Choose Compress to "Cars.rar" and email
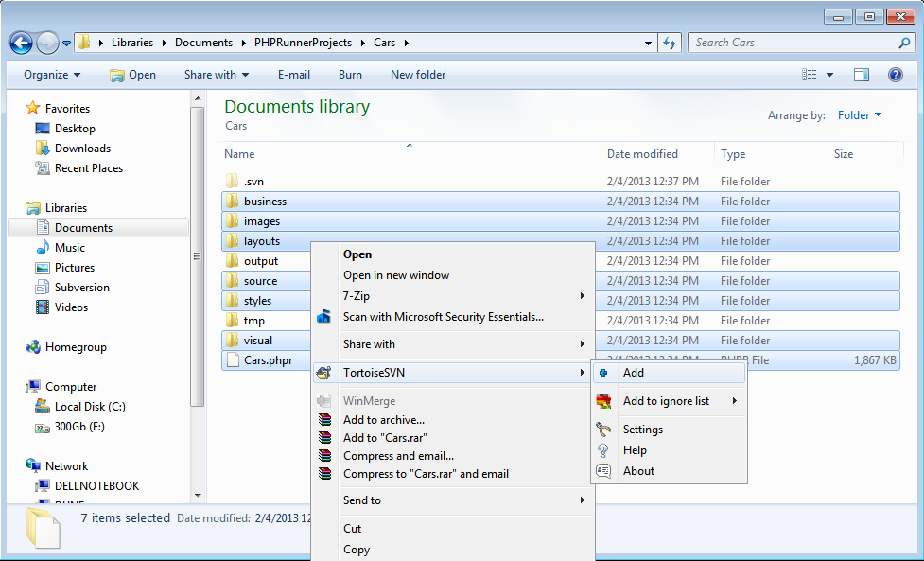This screenshot has width=924, height=561. tap(453, 474)
